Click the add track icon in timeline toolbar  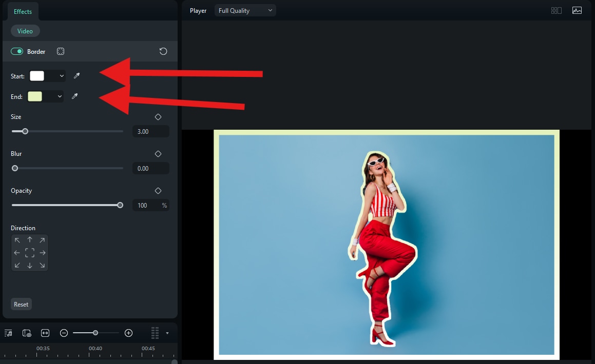[8, 333]
